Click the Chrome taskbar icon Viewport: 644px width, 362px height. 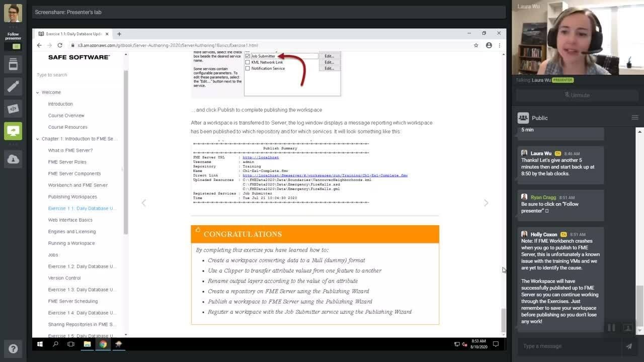point(103,344)
